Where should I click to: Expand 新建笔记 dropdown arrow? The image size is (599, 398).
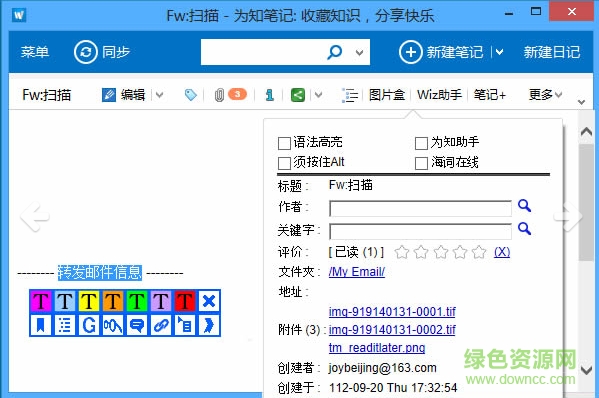(499, 52)
